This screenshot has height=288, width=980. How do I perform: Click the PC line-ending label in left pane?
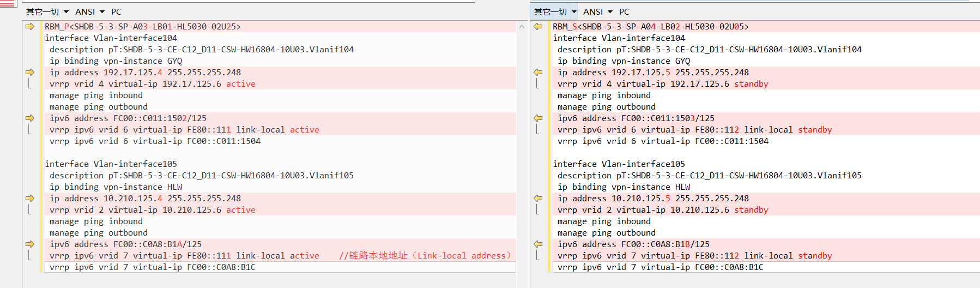[x=116, y=11]
